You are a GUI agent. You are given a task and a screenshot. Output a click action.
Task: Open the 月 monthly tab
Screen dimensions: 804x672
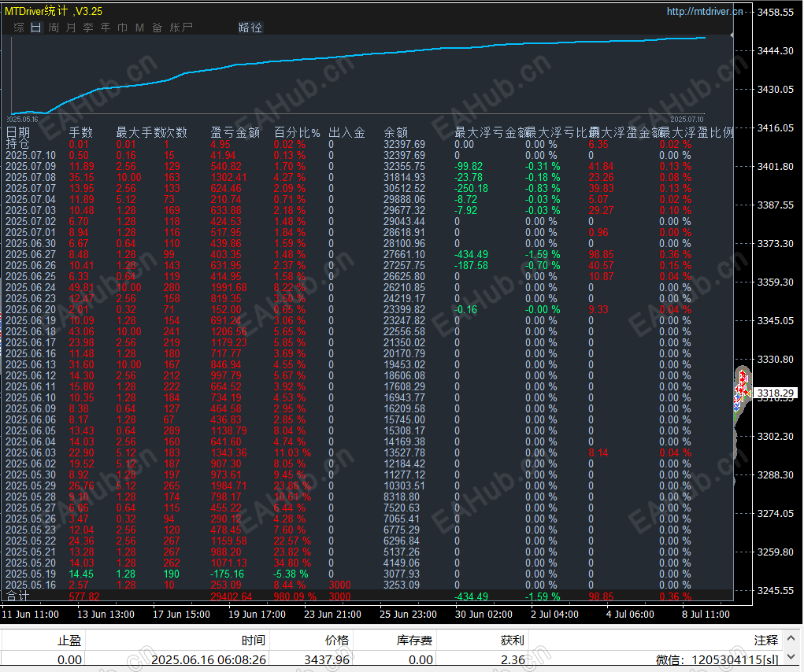point(71,28)
